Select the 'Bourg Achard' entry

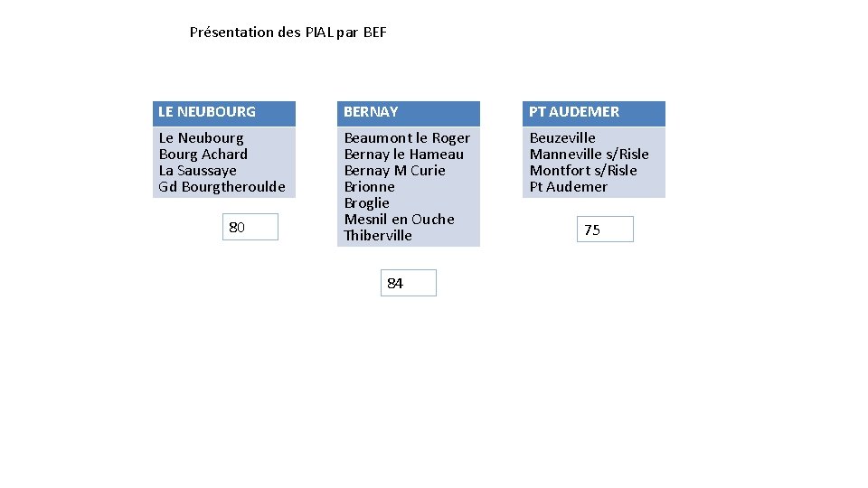pos(203,155)
